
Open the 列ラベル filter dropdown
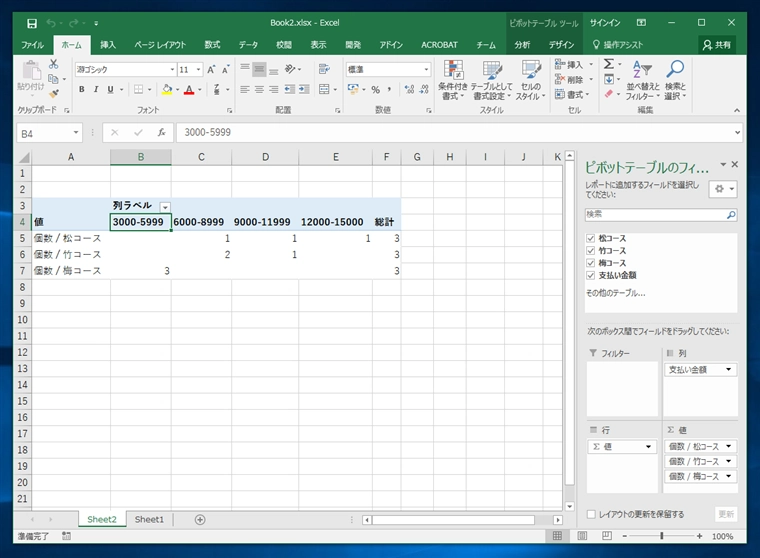[x=165, y=207]
